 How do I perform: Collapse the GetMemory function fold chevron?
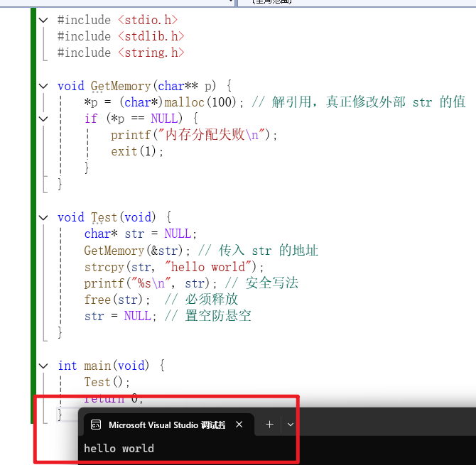tap(43, 86)
